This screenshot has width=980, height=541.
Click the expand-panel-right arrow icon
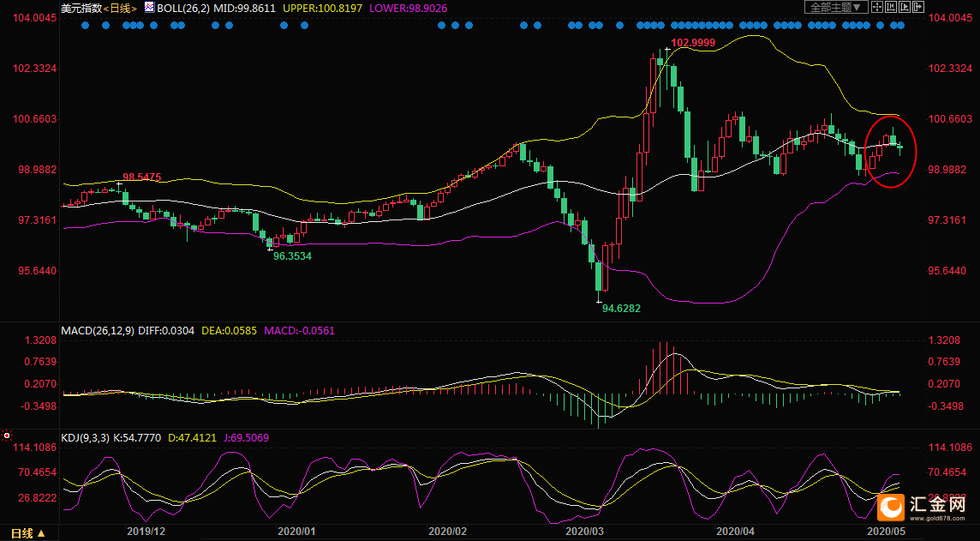point(918,7)
